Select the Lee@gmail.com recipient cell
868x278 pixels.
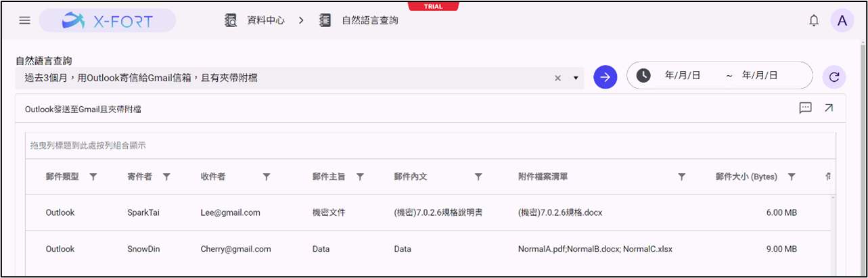[230, 212]
